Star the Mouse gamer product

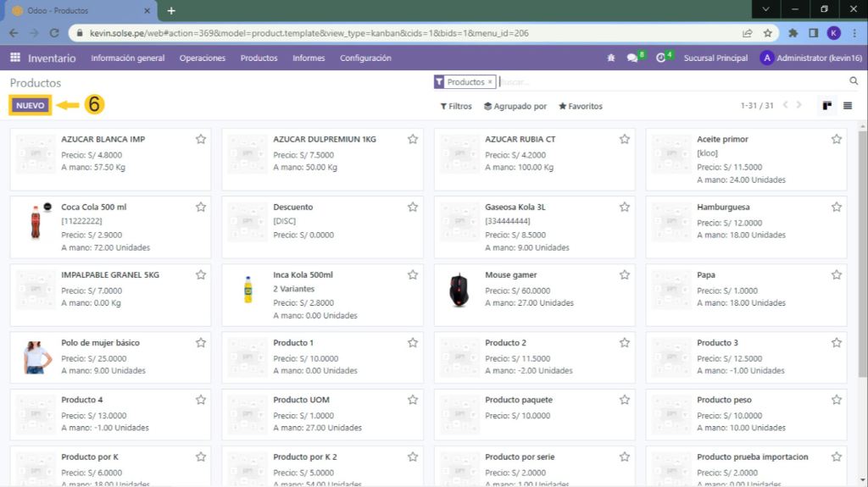pyautogui.click(x=625, y=274)
